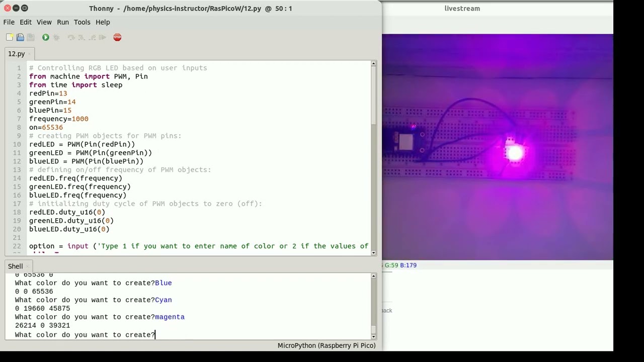Click the livestream video showing the magenta LED
The image size is (644, 362).
(x=498, y=147)
